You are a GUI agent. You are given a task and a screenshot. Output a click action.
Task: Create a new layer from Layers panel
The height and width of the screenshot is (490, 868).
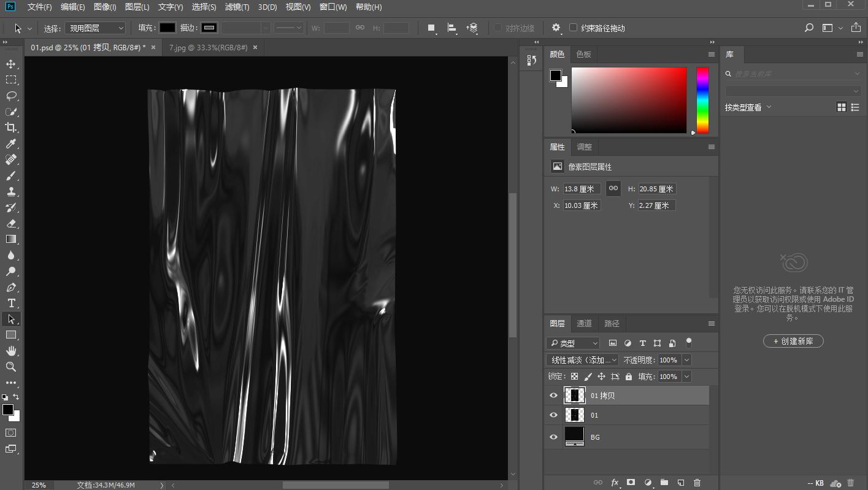[680, 483]
